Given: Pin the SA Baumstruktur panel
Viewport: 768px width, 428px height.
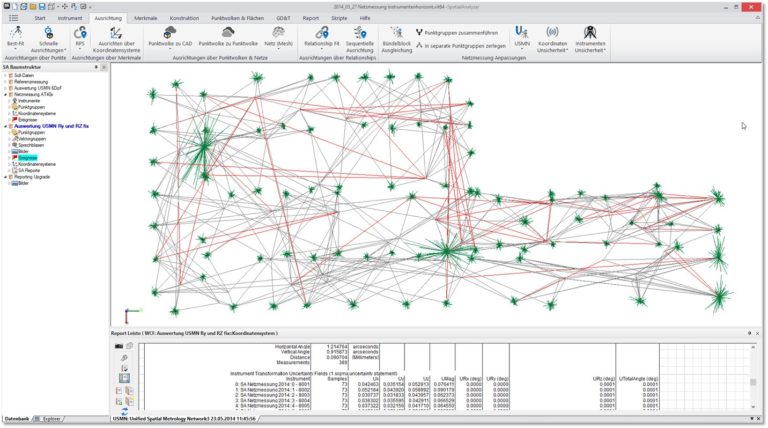Looking at the screenshot, I should click(x=96, y=67).
